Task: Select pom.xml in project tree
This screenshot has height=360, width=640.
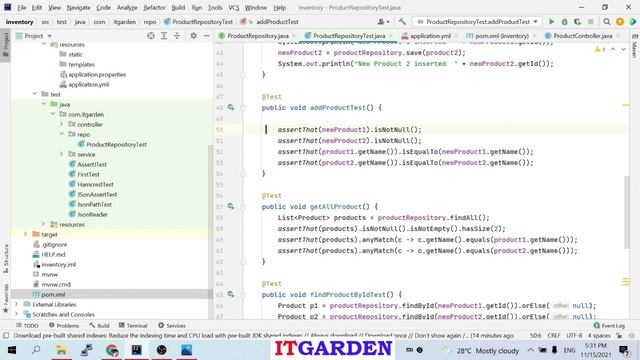Action: (x=53, y=294)
